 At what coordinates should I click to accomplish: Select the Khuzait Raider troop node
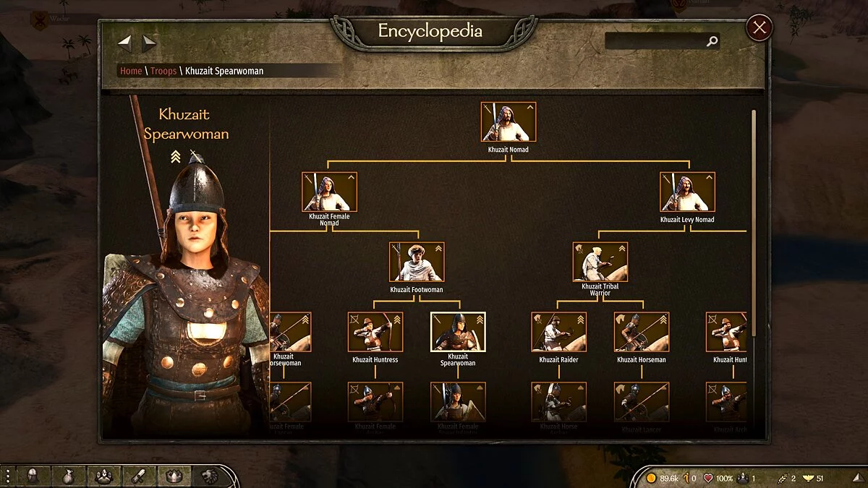[559, 332]
